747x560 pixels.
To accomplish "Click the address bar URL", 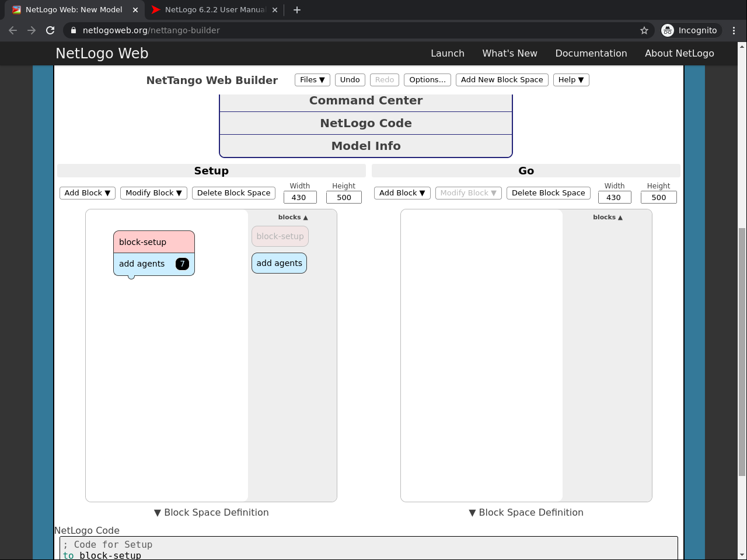I will pos(151,30).
